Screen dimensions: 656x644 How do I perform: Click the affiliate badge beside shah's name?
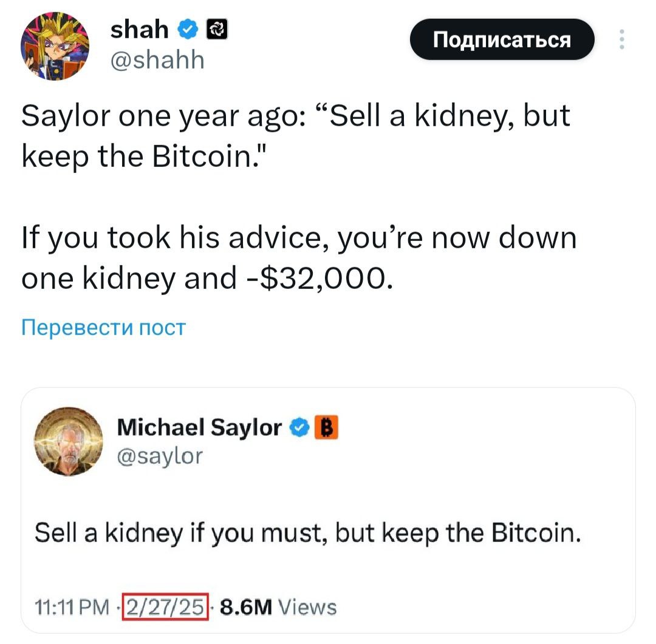click(217, 29)
